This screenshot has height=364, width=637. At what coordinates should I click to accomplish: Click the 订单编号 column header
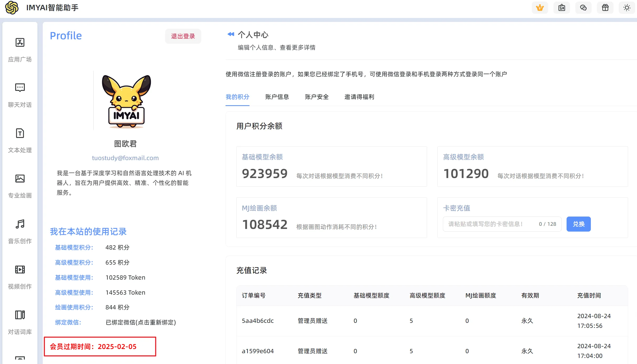254,295
